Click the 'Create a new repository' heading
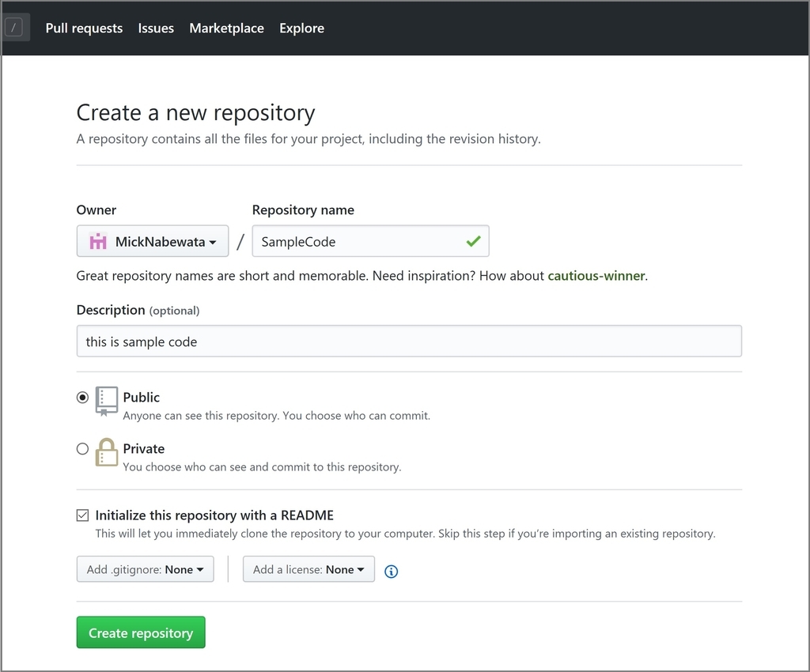This screenshot has height=672, width=810. 196,112
